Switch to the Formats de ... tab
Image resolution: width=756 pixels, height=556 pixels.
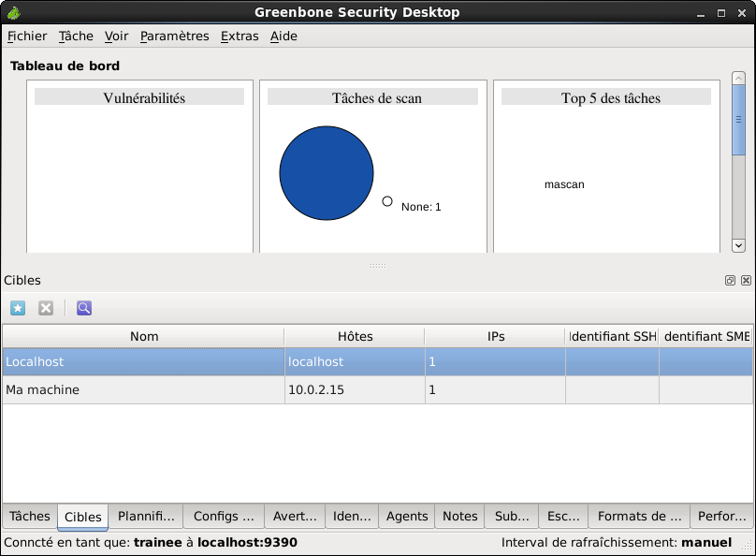[x=639, y=517]
